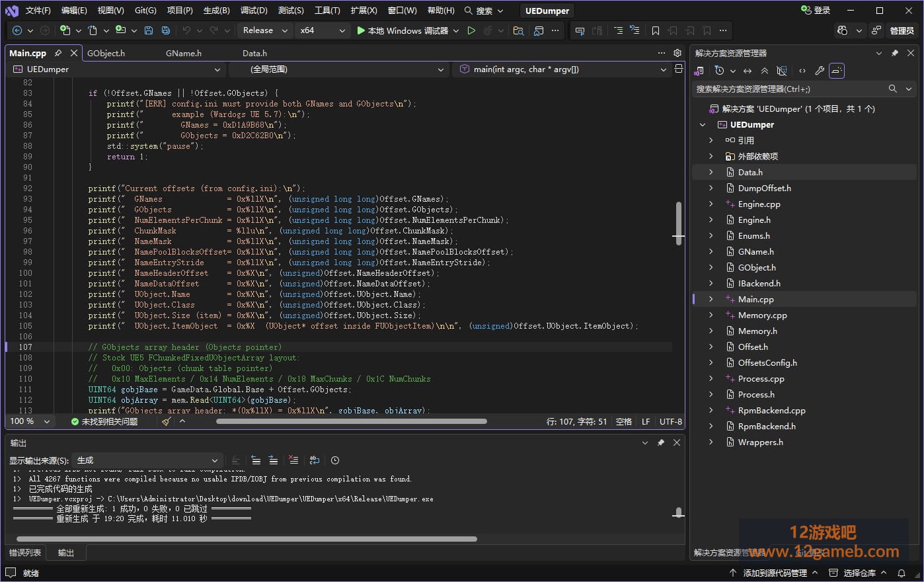Switch to the 错误列表 tab
The height and width of the screenshot is (582, 924).
(x=25, y=552)
